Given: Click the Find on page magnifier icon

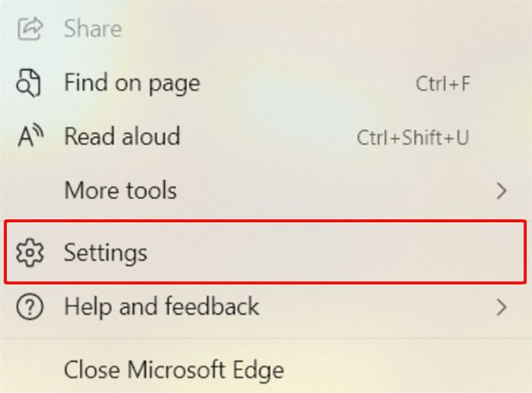Looking at the screenshot, I should 29,83.
